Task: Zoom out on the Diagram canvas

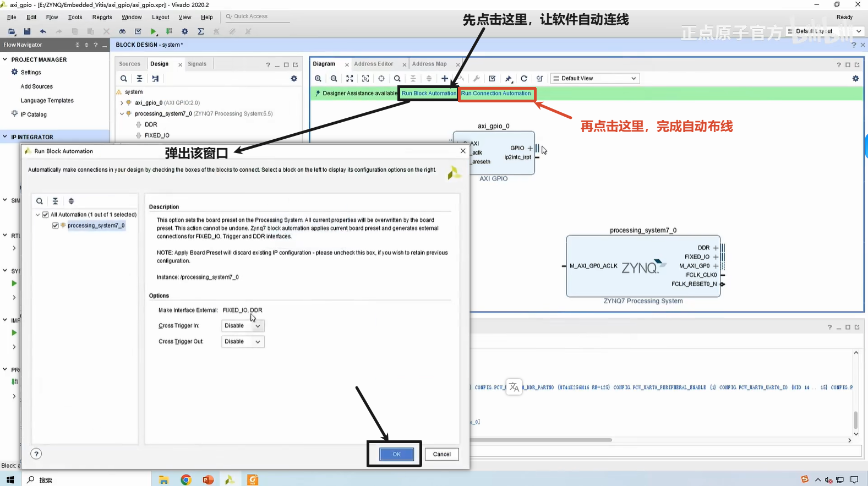Action: click(x=334, y=79)
